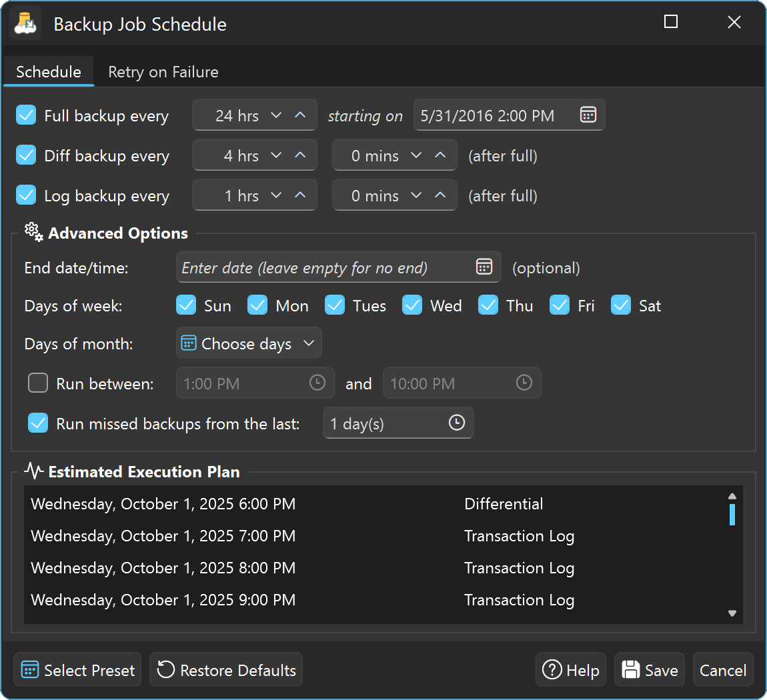Click clock icon in missed backups field
767x700 pixels.
pyautogui.click(x=457, y=423)
